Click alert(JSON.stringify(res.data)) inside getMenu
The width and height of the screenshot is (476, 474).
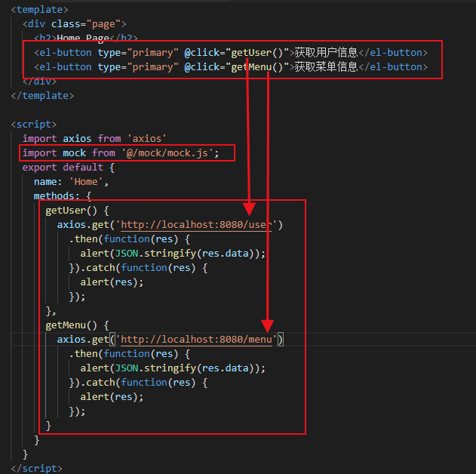pyautogui.click(x=173, y=368)
